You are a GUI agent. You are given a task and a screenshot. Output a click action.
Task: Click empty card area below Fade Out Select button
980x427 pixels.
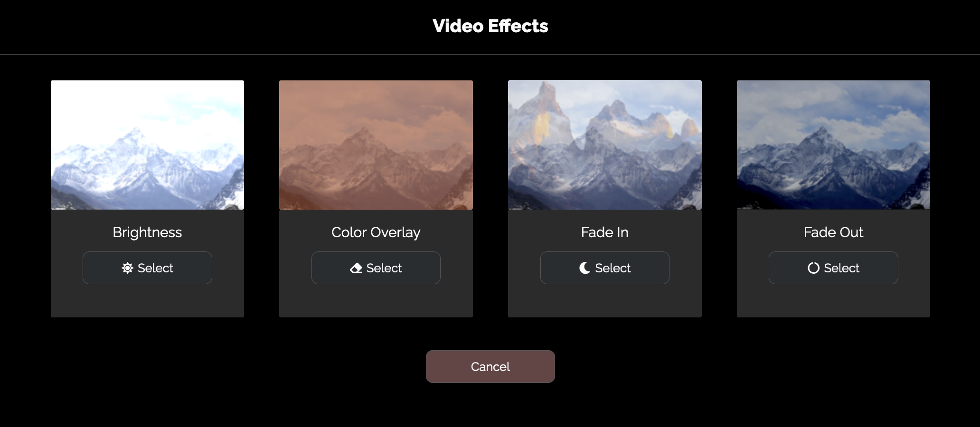(833, 301)
